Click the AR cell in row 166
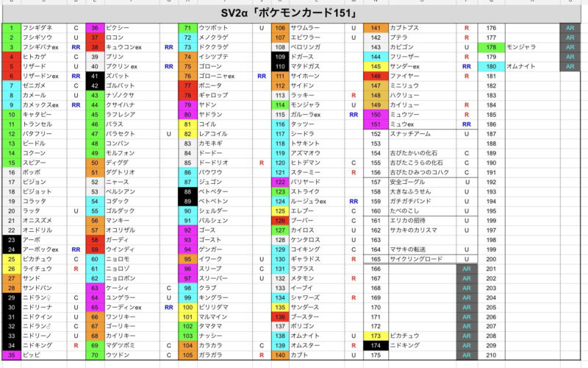 [x=467, y=269]
